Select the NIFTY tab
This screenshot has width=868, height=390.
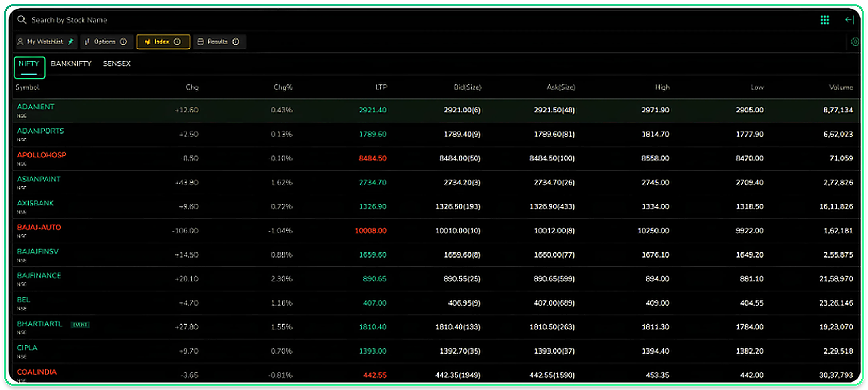tap(29, 67)
